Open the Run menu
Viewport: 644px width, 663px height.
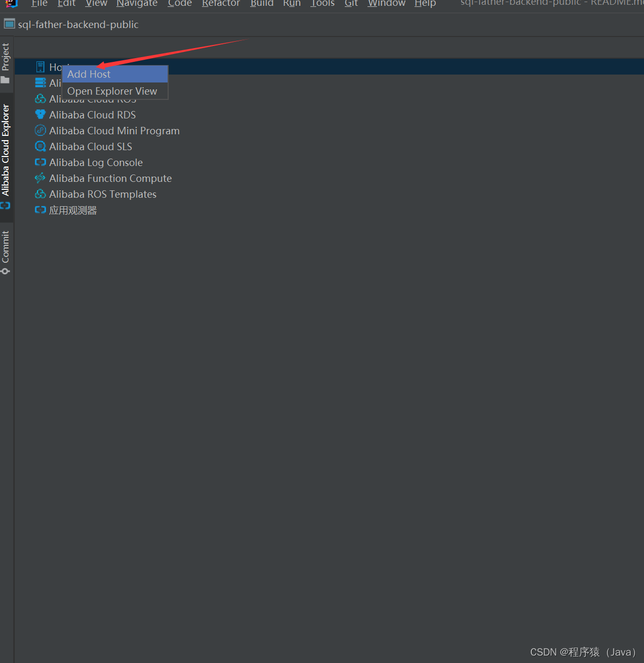[x=292, y=3]
